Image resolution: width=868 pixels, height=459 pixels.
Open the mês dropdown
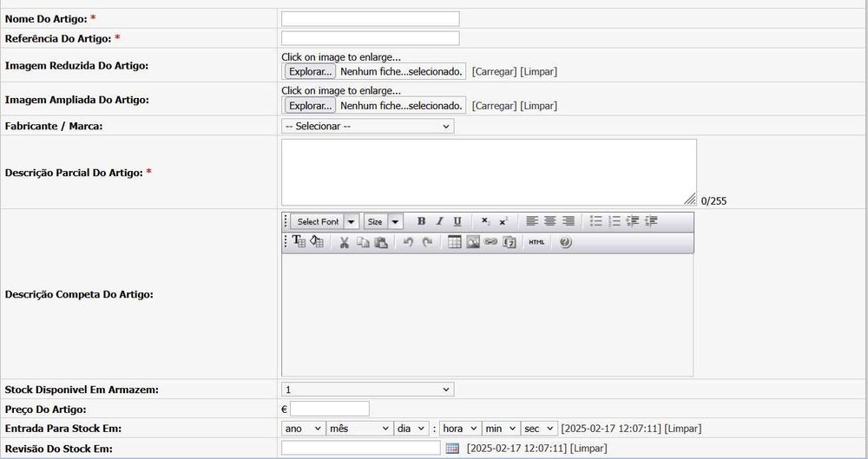[359, 429]
